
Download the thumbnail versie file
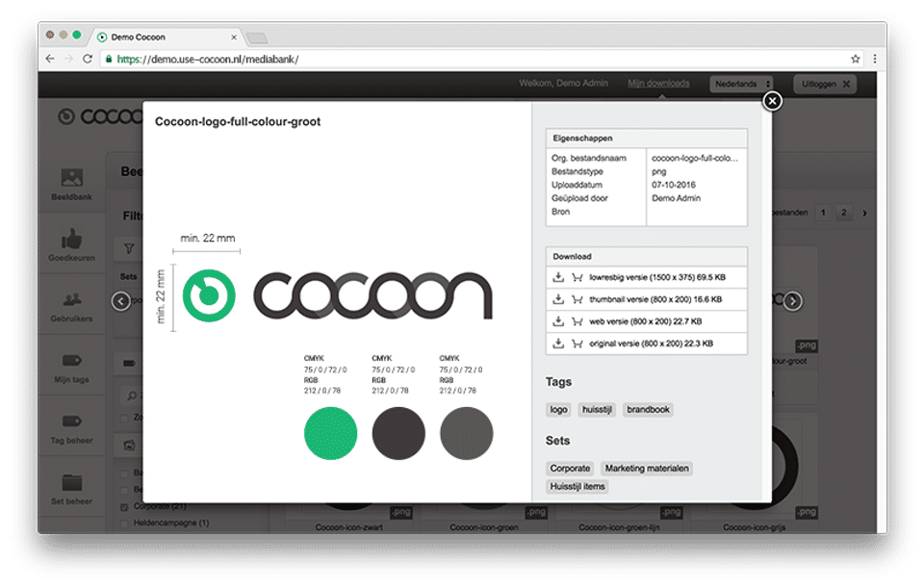coord(558,299)
